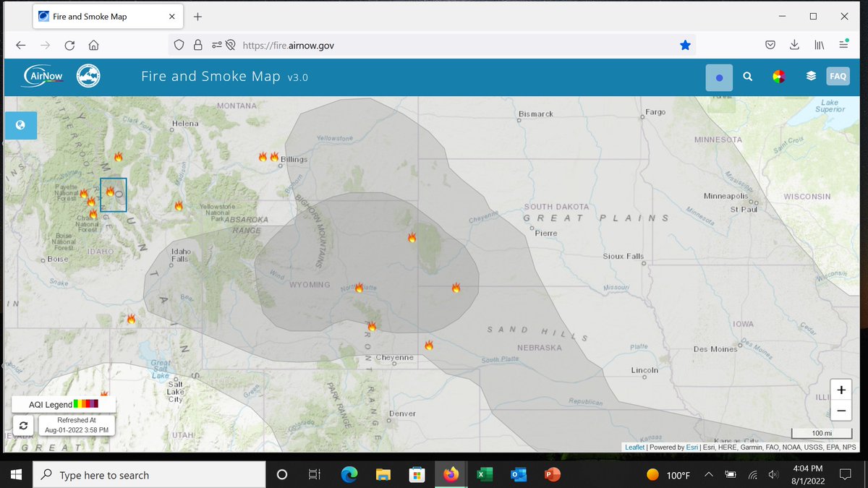Open Microsoft Store from taskbar
The height and width of the screenshot is (488, 868).
[417, 474]
